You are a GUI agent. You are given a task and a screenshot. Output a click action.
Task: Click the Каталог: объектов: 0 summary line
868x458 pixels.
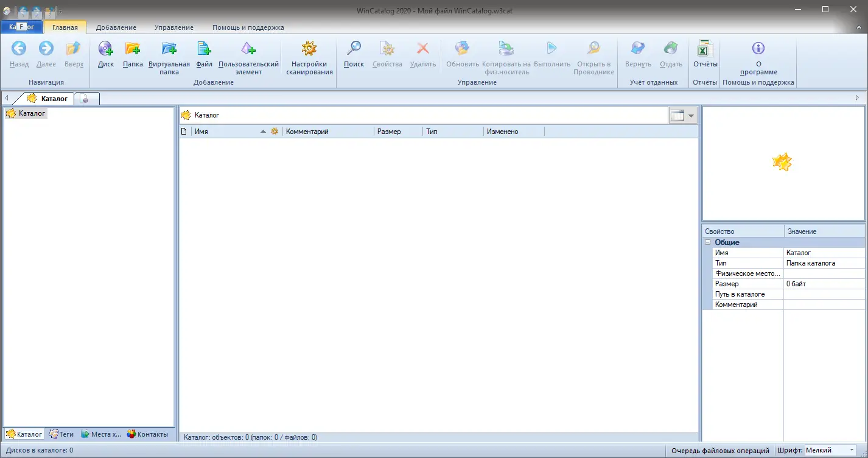(250, 437)
